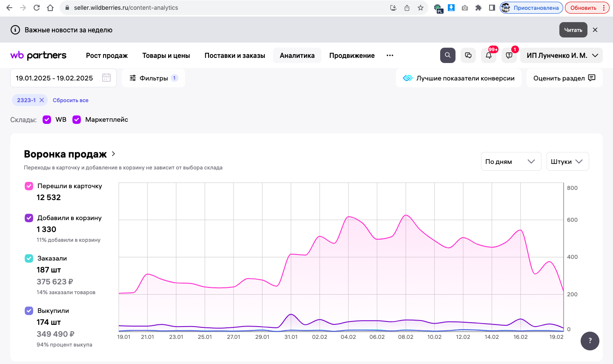Bookmark page with star icon
Viewport: 613px width, 364px height.
point(421,8)
